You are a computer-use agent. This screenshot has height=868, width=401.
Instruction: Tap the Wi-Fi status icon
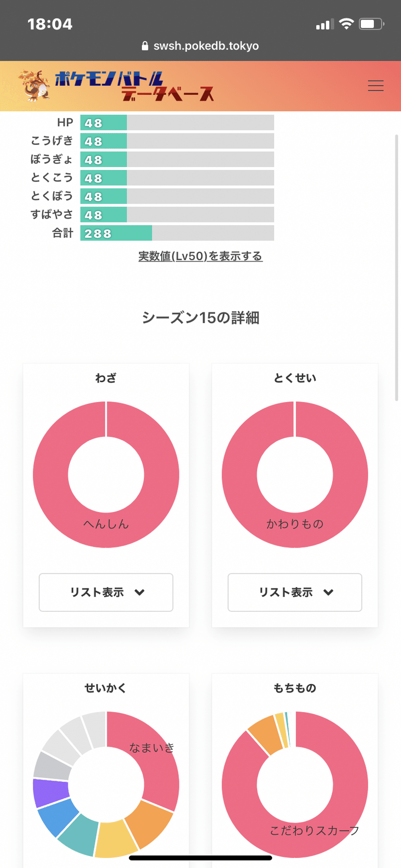(346, 24)
